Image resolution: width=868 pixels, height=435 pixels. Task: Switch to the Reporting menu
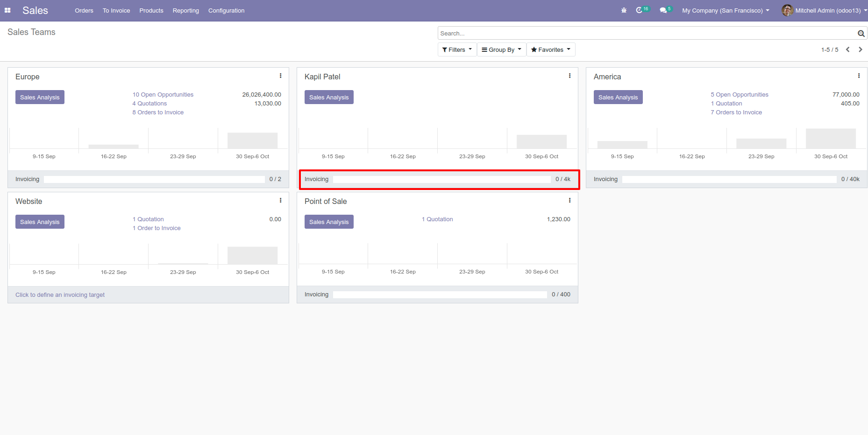point(185,10)
